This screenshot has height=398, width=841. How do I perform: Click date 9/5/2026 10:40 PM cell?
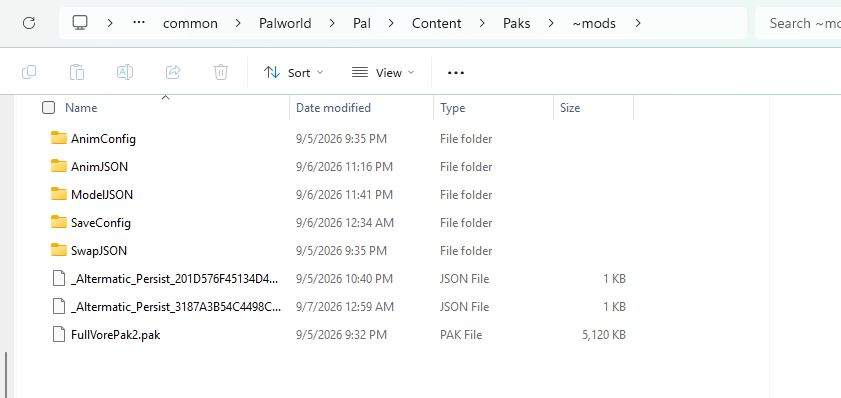tap(344, 279)
